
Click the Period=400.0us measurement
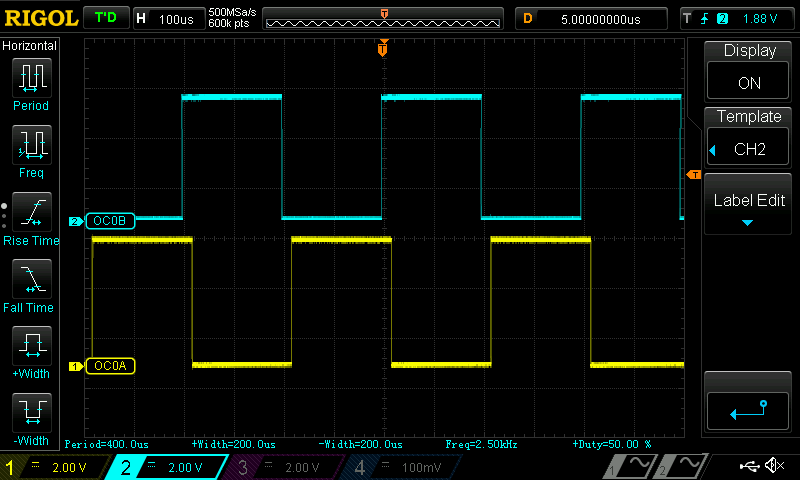107,444
